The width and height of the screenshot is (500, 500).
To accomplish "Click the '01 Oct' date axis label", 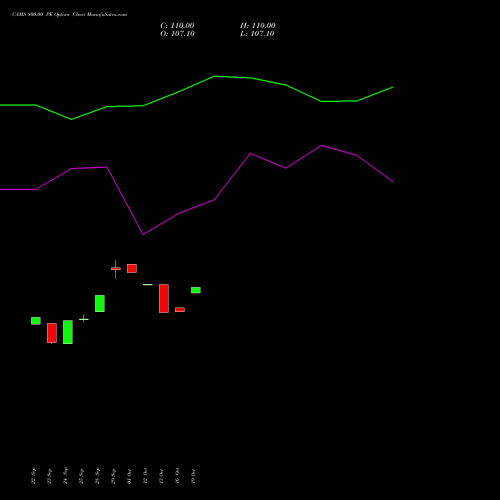I will [x=129, y=476].
